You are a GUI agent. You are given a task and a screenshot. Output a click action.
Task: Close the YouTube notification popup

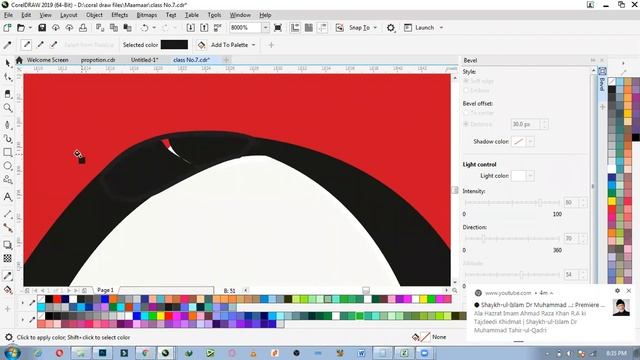(x=629, y=291)
